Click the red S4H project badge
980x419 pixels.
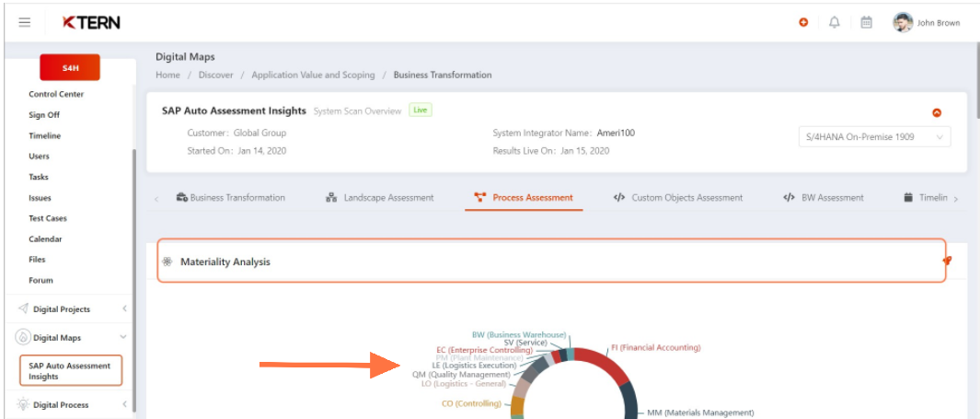click(70, 67)
